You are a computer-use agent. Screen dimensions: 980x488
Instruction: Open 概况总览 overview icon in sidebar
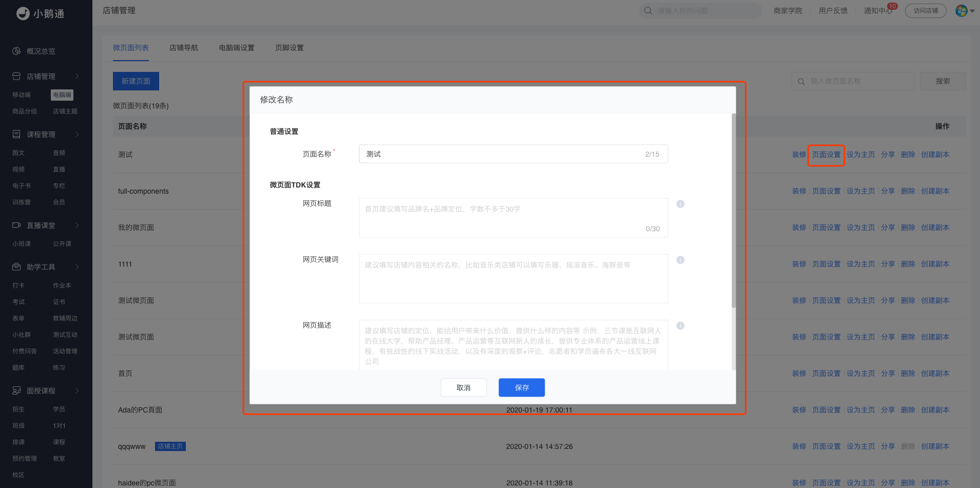click(16, 51)
